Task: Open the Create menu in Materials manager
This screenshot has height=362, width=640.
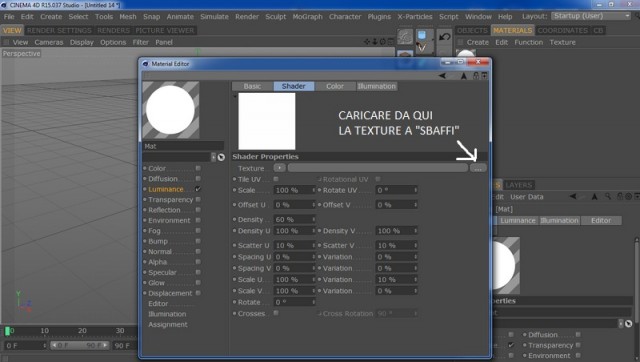Action: click(478, 42)
